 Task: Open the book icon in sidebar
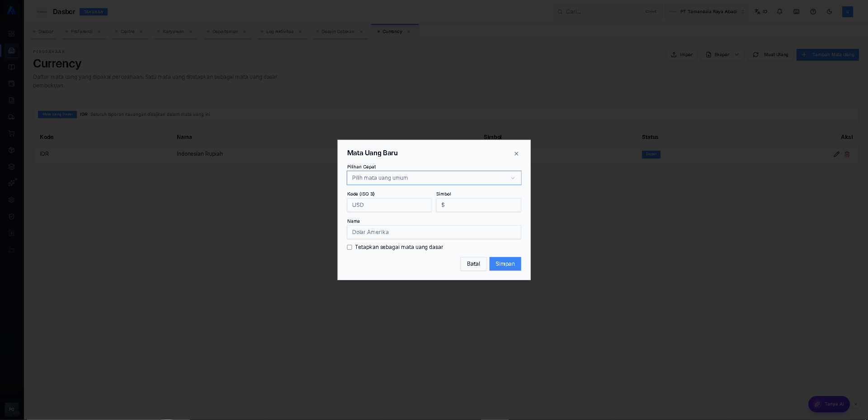click(12, 67)
